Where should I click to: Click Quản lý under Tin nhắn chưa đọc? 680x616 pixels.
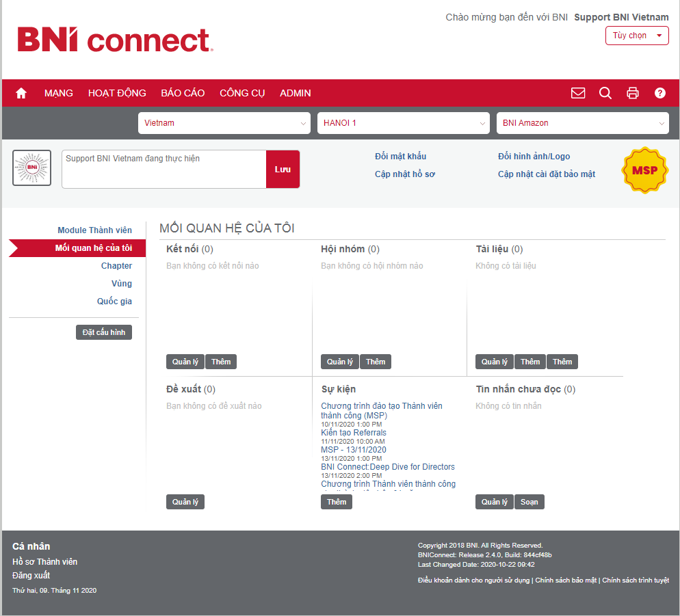click(495, 502)
